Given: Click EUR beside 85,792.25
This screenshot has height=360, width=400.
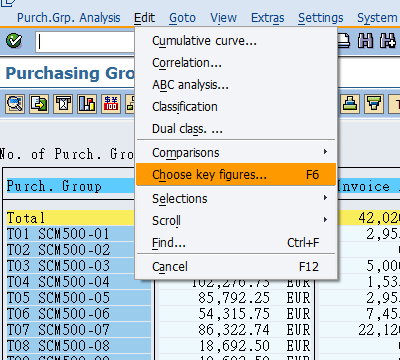Looking at the screenshot, I should [x=298, y=298].
